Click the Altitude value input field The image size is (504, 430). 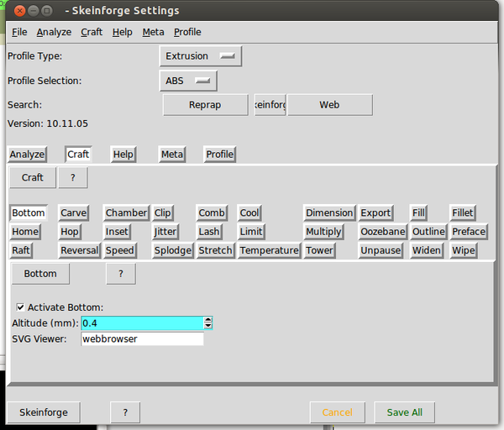pyautogui.click(x=141, y=323)
